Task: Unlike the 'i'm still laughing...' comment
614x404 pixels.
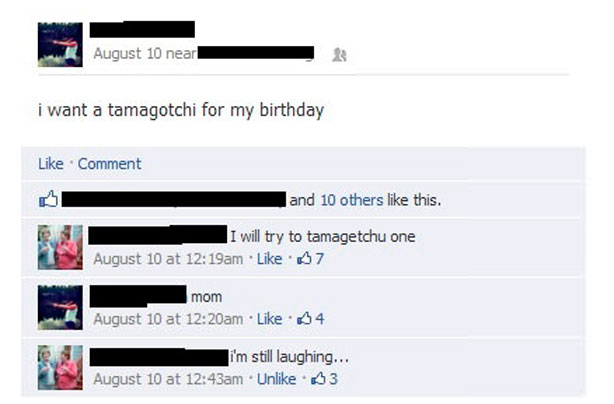Action: [276, 379]
